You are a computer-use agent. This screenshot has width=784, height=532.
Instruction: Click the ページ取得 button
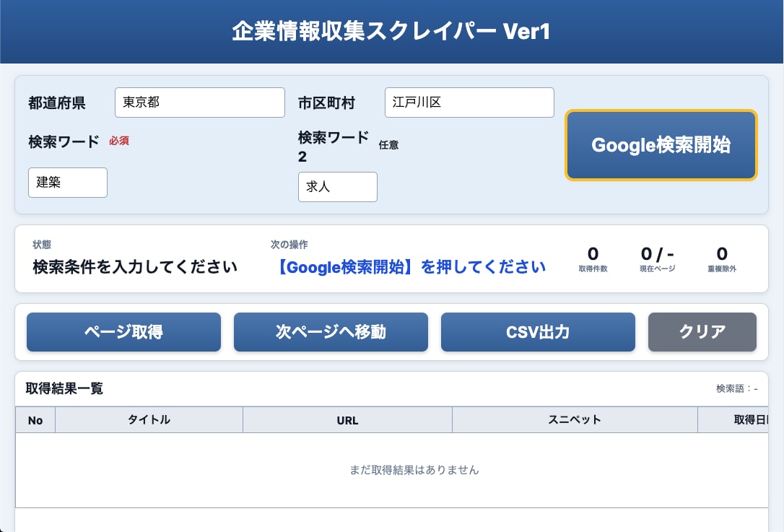[123, 332]
